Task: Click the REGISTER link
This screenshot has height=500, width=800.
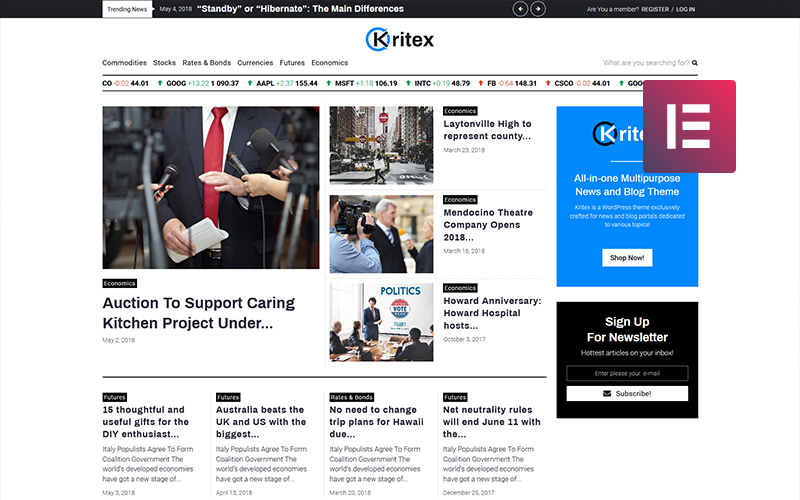Action: click(655, 9)
